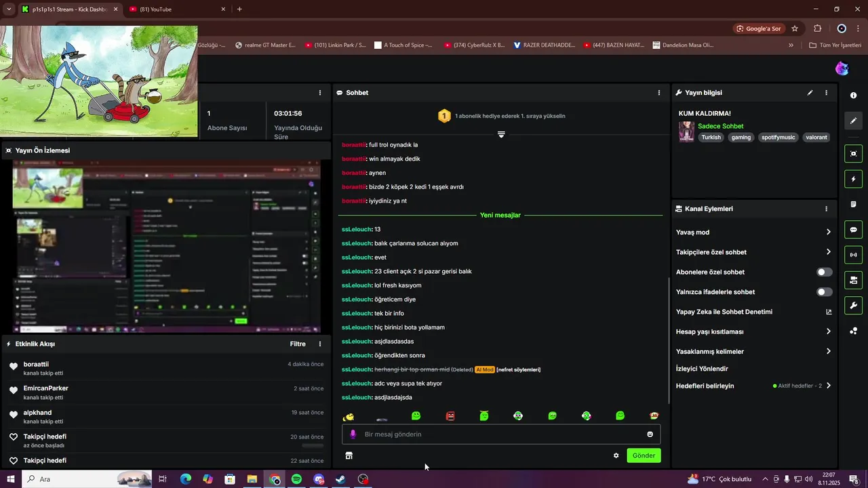868x488 pixels.
Task: Switch to the p1s1p1s1 Stream Kick tab
Action: click(x=69, y=9)
